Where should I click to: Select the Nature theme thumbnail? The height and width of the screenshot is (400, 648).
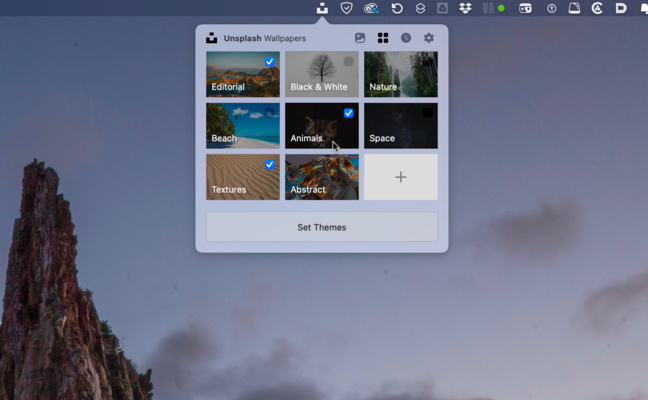pos(400,74)
